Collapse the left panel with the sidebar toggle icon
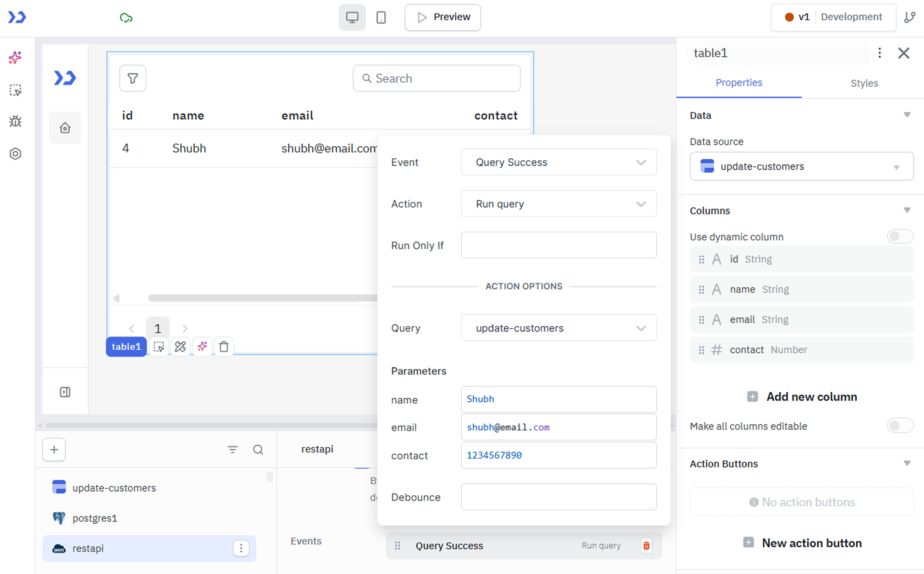Image resolution: width=924 pixels, height=574 pixels. [x=65, y=392]
